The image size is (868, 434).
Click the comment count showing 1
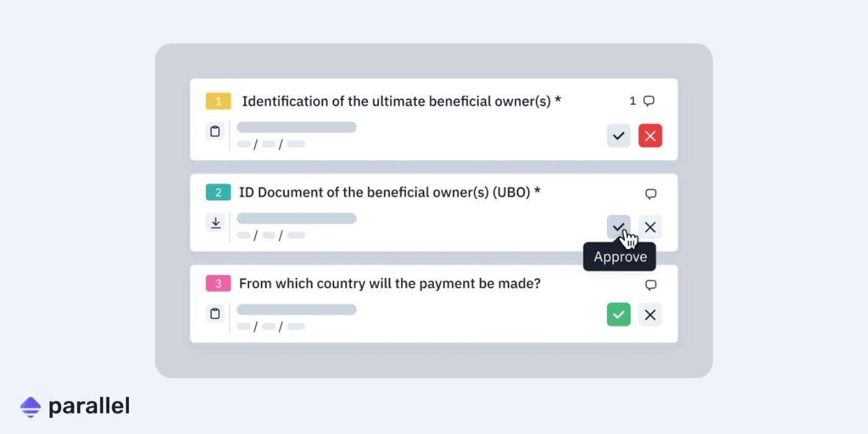click(x=632, y=100)
